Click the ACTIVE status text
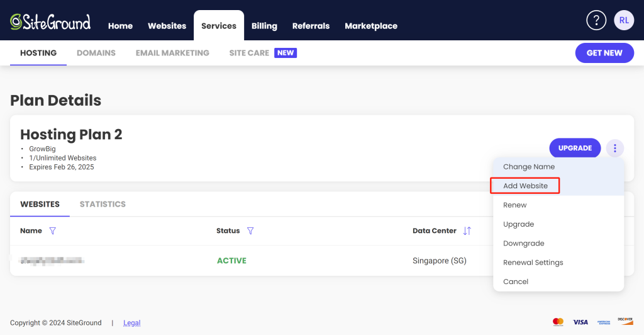 pos(231,261)
